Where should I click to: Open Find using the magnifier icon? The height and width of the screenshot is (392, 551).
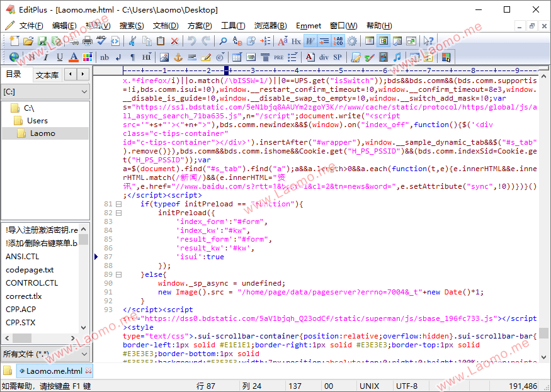(223, 41)
